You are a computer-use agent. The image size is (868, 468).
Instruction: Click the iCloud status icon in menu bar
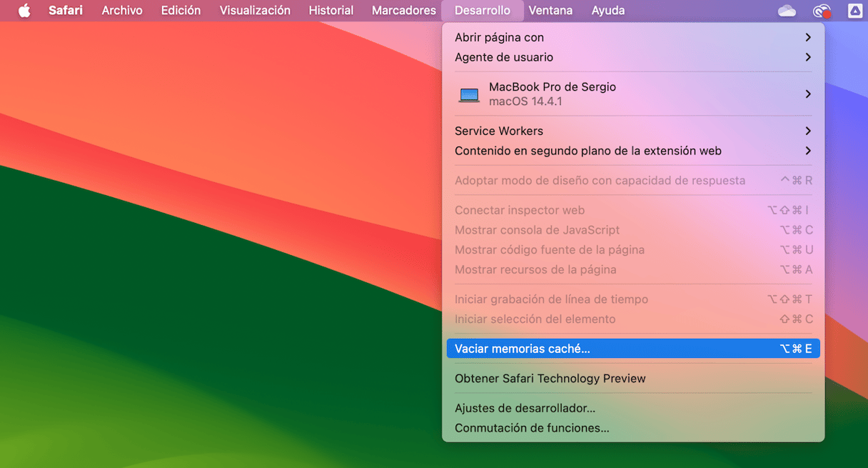coord(787,11)
